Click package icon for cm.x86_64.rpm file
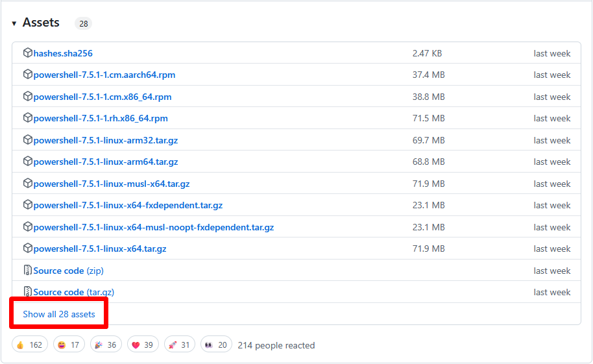Image resolution: width=593 pixels, height=364 pixels. click(28, 97)
